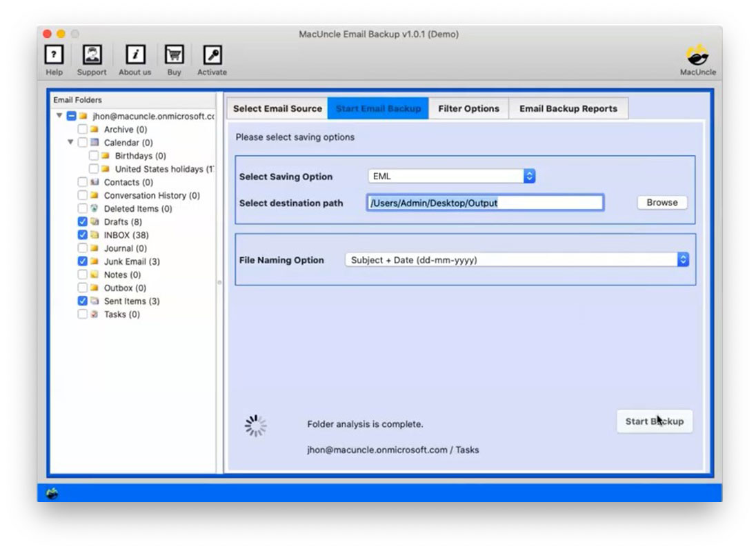Click the Browse button
The image size is (756, 551).
662,203
